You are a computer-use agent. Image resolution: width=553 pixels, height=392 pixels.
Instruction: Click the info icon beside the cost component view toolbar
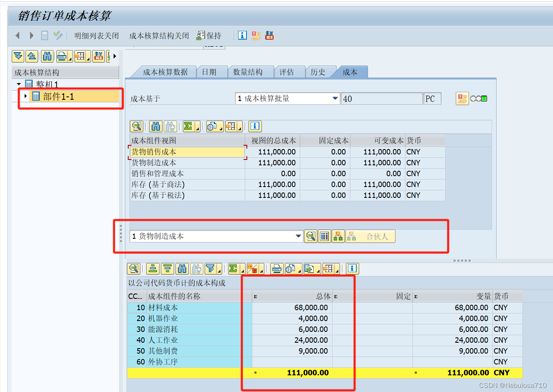pos(255,126)
